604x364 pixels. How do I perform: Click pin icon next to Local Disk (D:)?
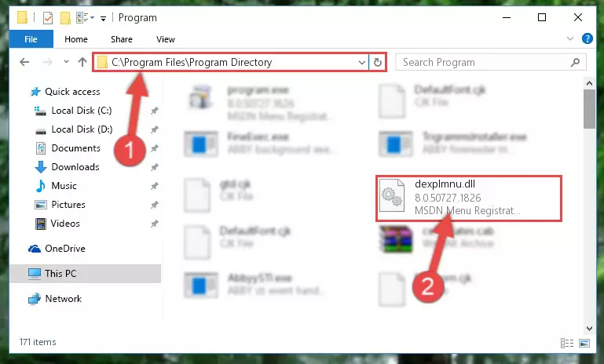pos(154,129)
